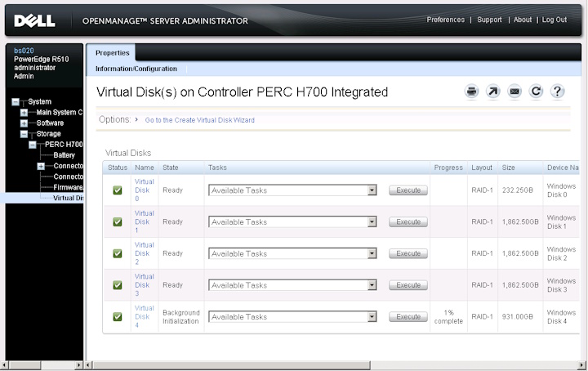This screenshot has height=371, width=588.
Task: Collapse the System tree node
Action: (15, 102)
